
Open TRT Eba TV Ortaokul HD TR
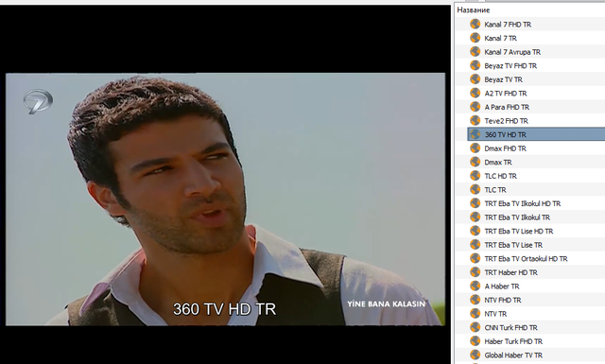tap(526, 259)
